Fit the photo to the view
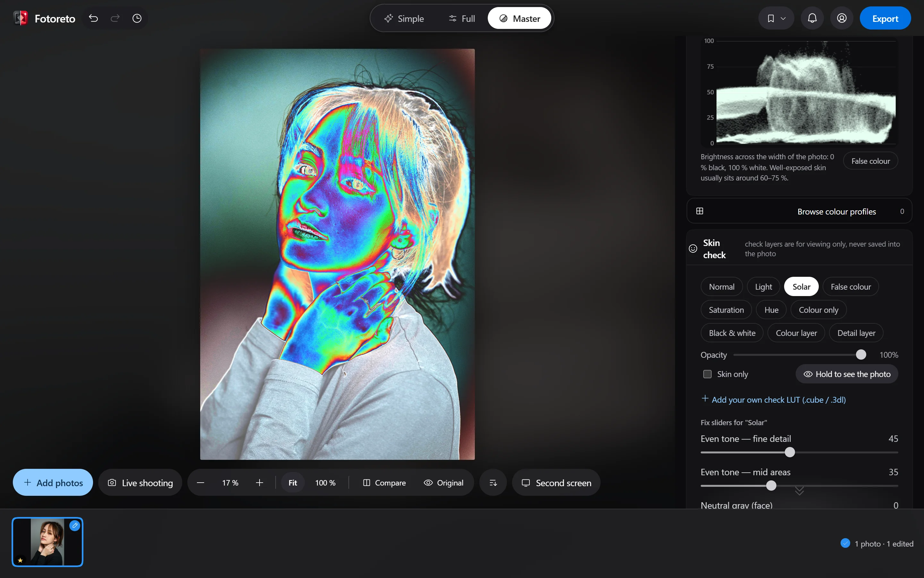The height and width of the screenshot is (578, 924). (293, 482)
